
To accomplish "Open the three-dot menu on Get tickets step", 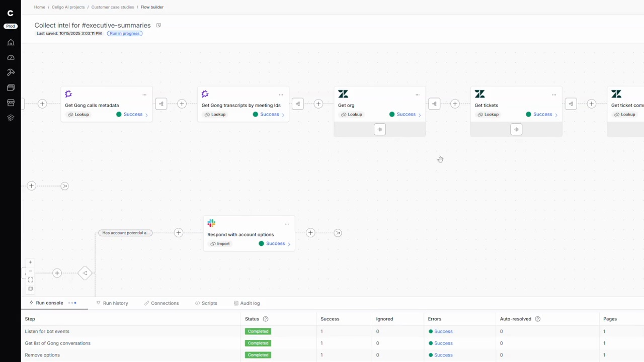I will pos(554,95).
